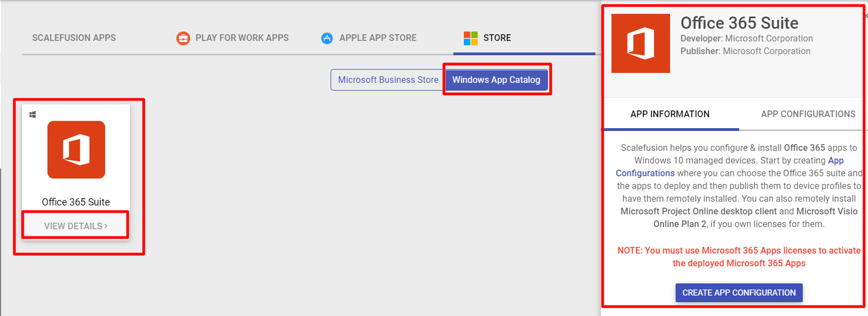Select the Windows App Catalog button

pyautogui.click(x=496, y=80)
